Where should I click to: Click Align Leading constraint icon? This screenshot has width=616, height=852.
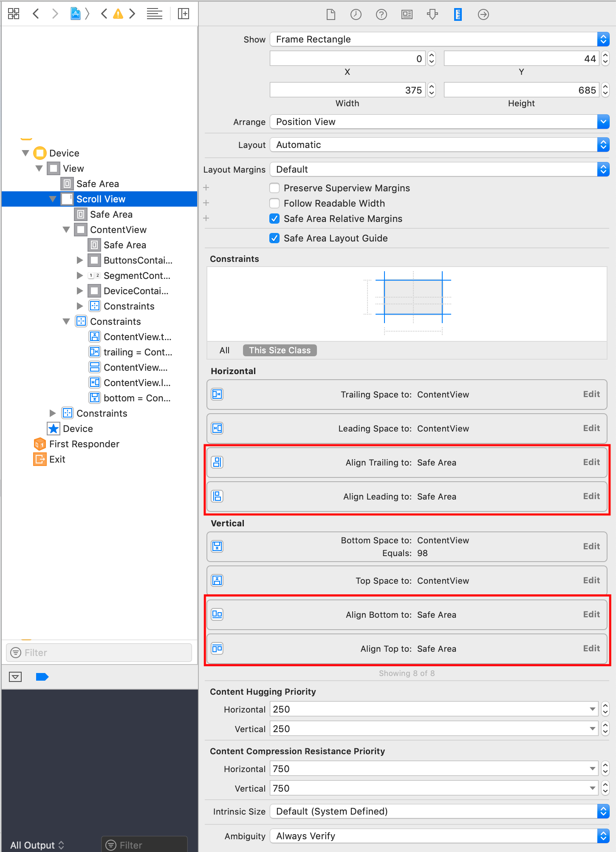(218, 496)
